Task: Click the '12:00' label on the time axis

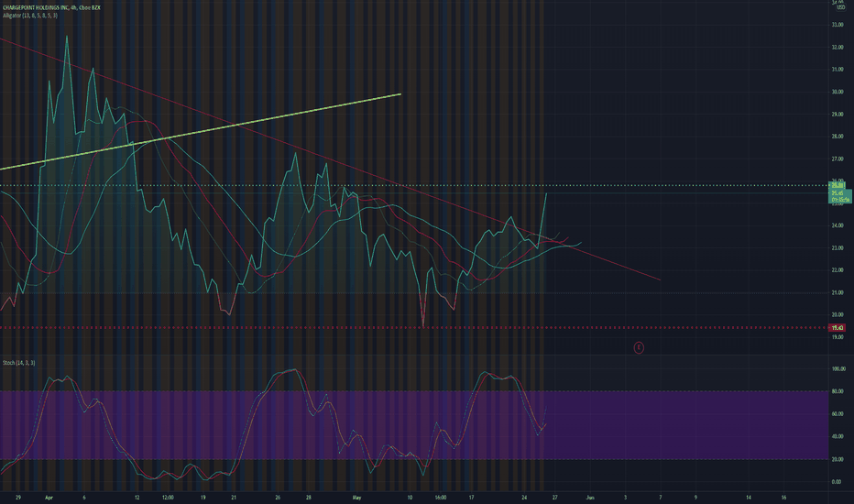Action: (x=168, y=498)
